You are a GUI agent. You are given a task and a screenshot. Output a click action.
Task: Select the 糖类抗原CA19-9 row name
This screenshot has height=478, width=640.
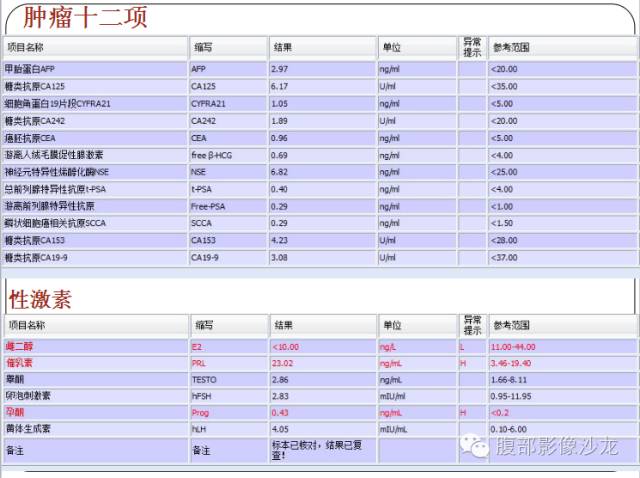coord(36,258)
